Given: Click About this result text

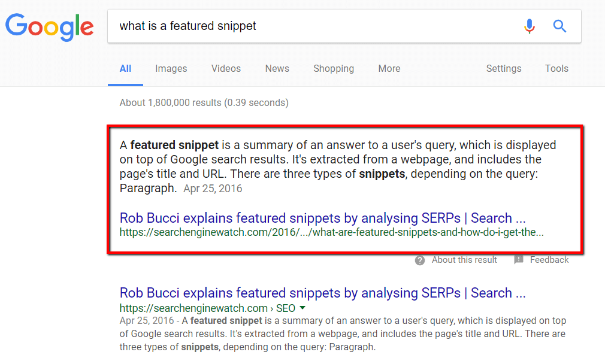Looking at the screenshot, I should click(x=464, y=260).
